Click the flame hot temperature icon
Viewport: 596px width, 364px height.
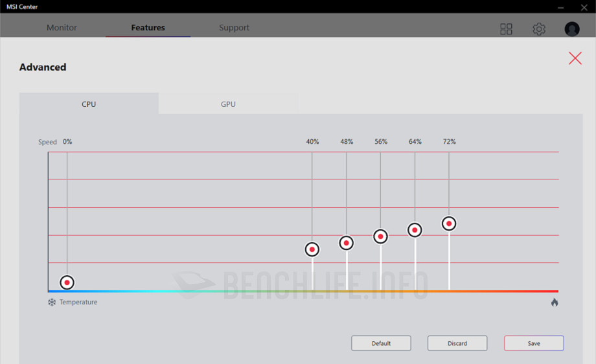(555, 302)
